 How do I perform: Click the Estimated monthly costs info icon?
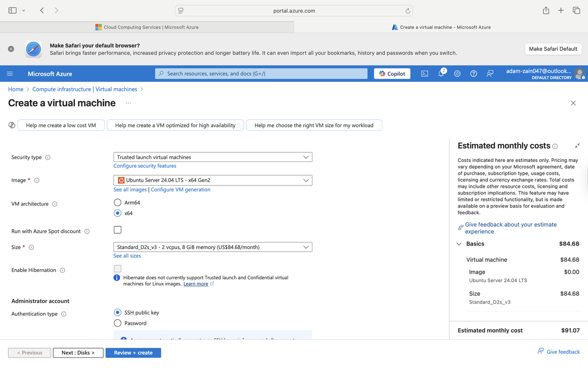pos(555,146)
